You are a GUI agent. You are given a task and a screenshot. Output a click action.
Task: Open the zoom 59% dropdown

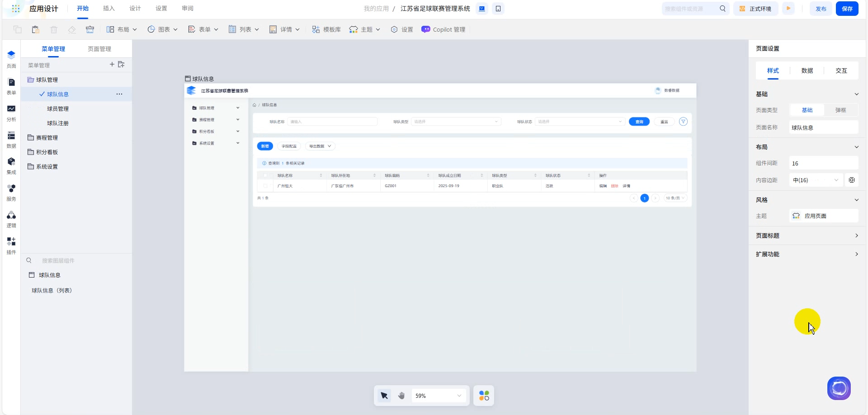[x=438, y=396]
